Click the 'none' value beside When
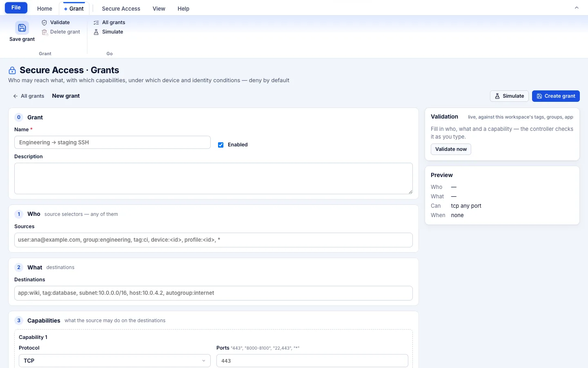The width and height of the screenshot is (588, 368). 457,215
